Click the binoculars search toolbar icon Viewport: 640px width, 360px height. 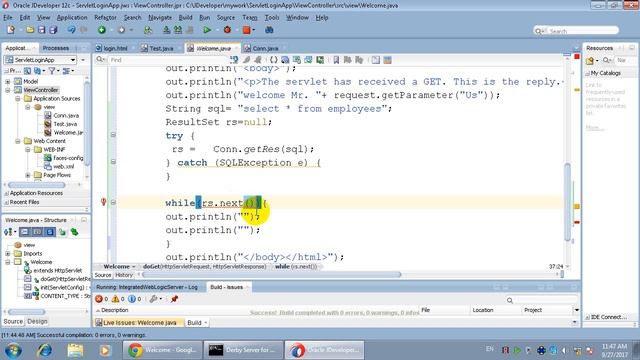coord(269,30)
